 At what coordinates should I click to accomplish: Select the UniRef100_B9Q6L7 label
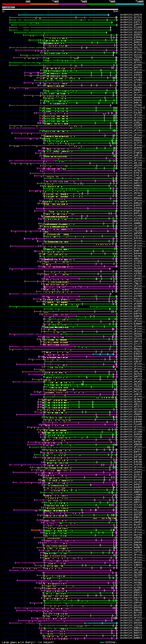(x=131, y=60)
